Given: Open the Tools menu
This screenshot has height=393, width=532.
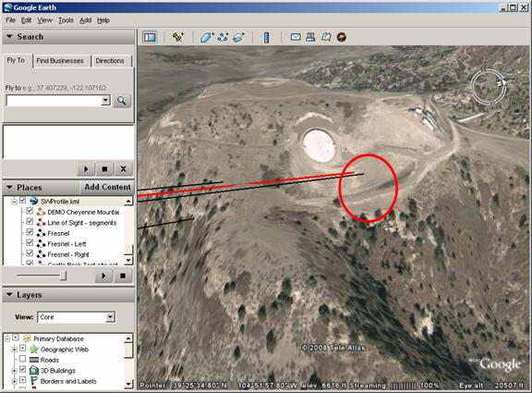Looking at the screenshot, I should [66, 20].
